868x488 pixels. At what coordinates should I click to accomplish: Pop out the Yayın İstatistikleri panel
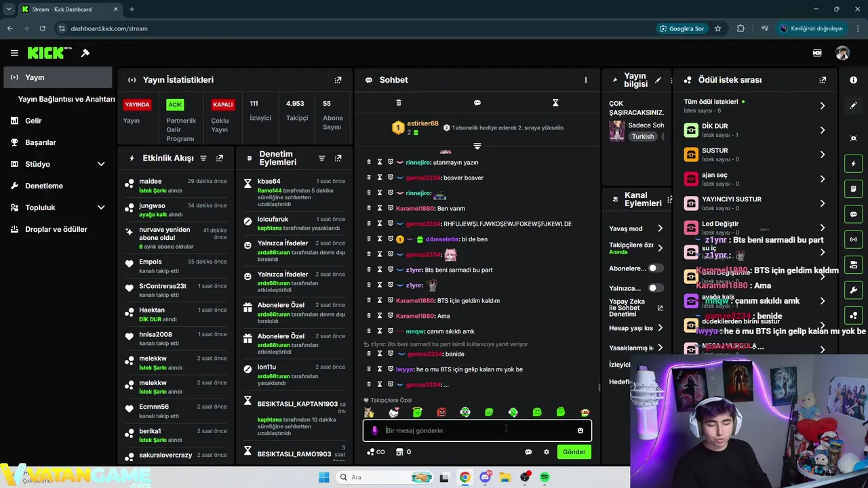[x=338, y=80]
